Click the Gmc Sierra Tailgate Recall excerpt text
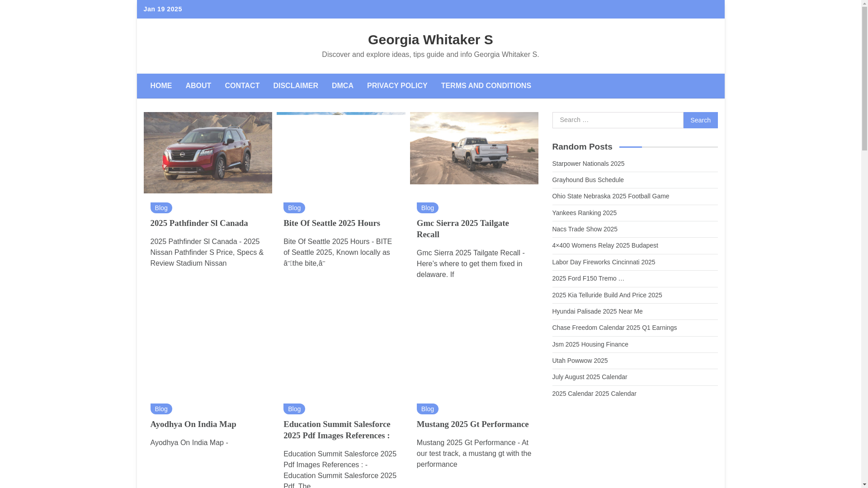The image size is (868, 488). coord(471,264)
